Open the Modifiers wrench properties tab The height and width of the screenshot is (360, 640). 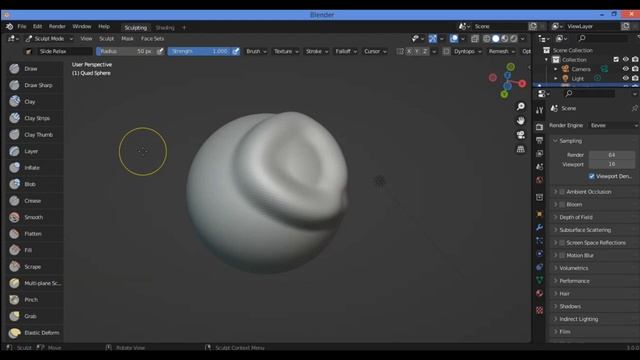(540, 227)
